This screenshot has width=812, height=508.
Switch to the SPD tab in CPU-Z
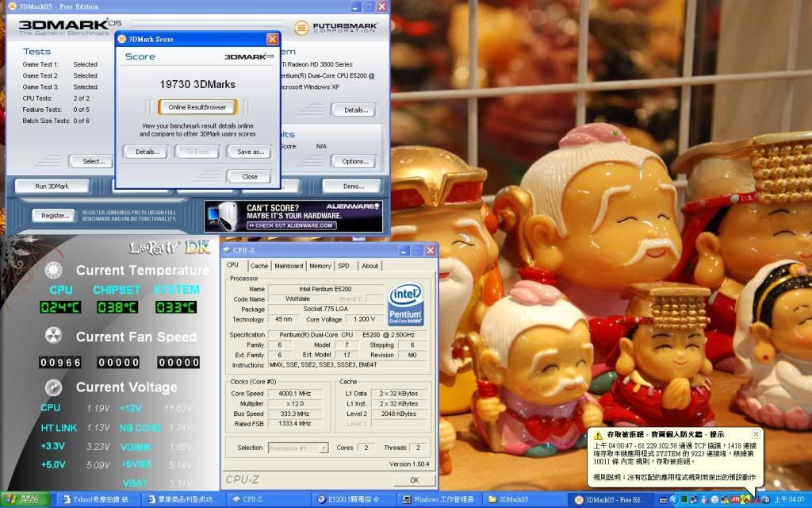344,266
